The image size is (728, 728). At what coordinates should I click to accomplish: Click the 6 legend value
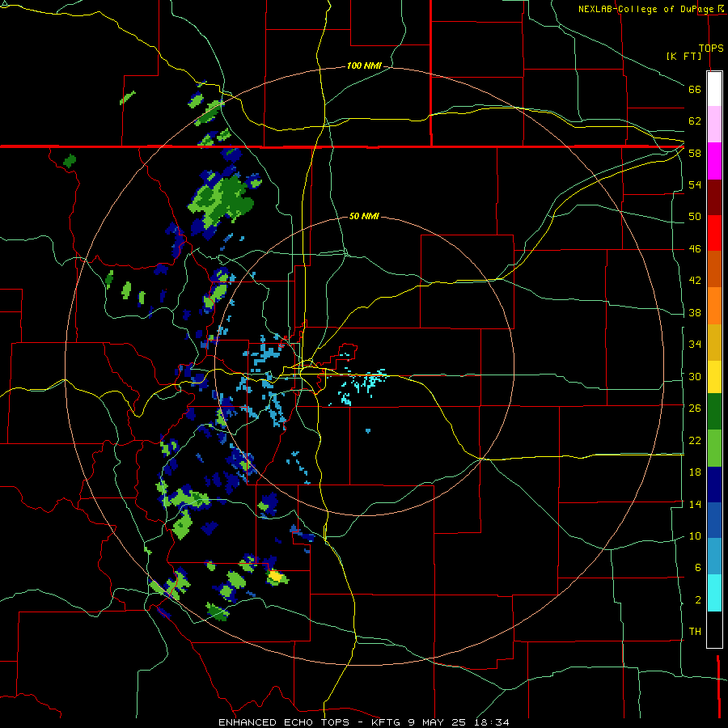pyautogui.click(x=697, y=567)
